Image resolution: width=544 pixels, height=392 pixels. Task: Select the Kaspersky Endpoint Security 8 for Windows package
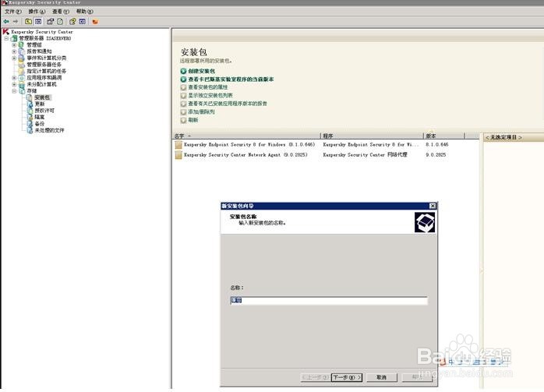(249, 145)
